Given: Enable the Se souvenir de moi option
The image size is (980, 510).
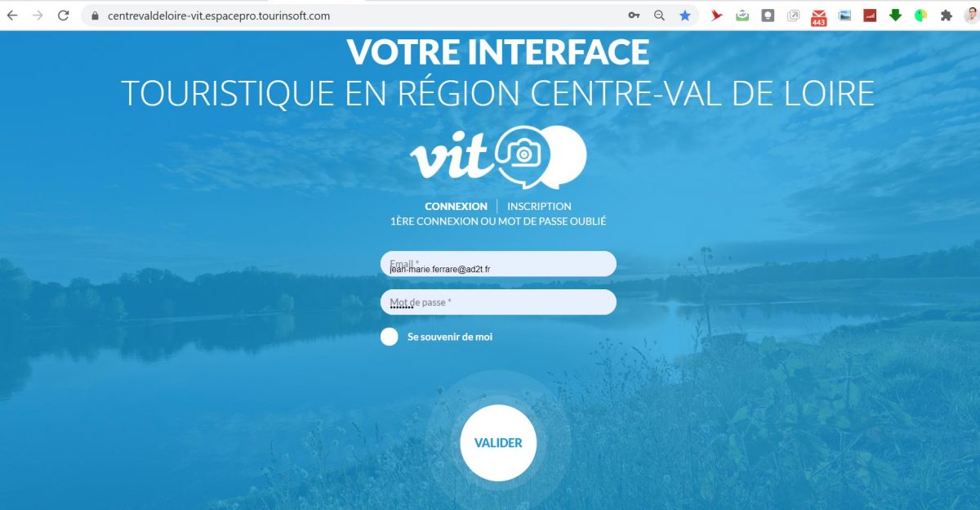Looking at the screenshot, I should click(390, 337).
